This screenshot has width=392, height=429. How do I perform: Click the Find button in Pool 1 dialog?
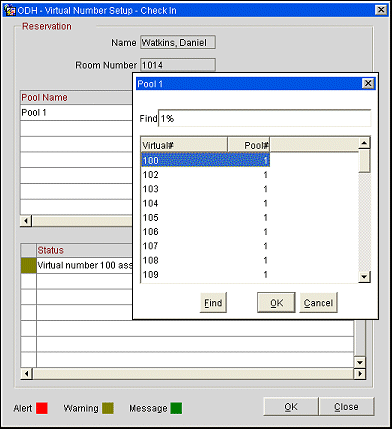click(213, 303)
